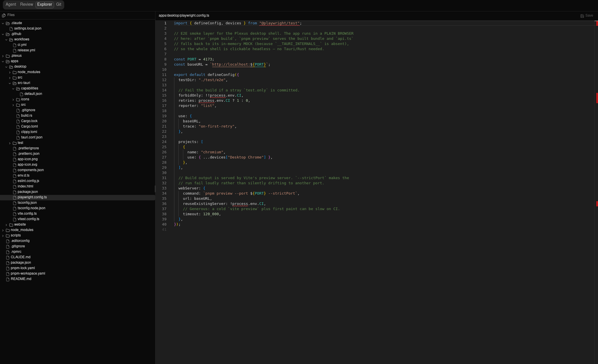598x364 pixels.
Task: Click the reporter "list" value
Action: [x=207, y=106]
